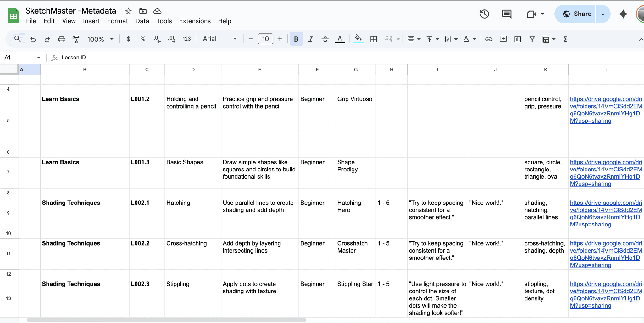The width and height of the screenshot is (644, 323).
Task: Open the Edit menu
Action: 49,21
